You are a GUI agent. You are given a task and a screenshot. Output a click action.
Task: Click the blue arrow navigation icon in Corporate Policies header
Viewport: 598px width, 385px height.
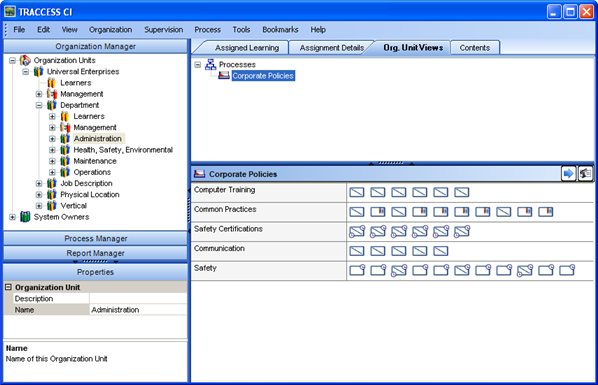point(568,174)
